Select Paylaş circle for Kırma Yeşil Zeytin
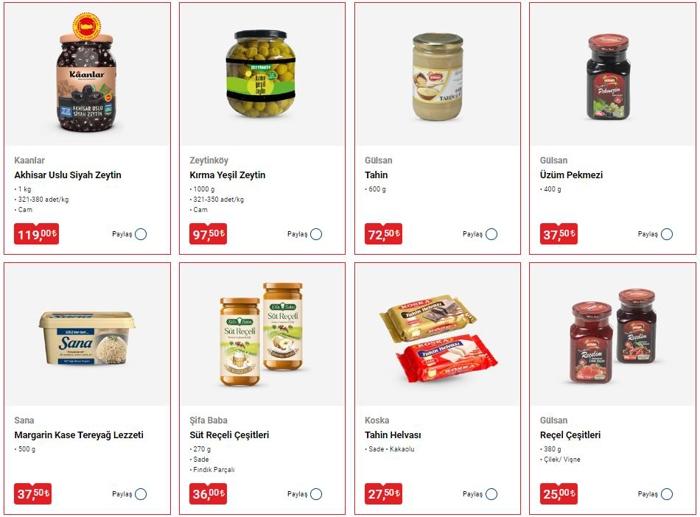The height and width of the screenshot is (517, 700). 316,234
